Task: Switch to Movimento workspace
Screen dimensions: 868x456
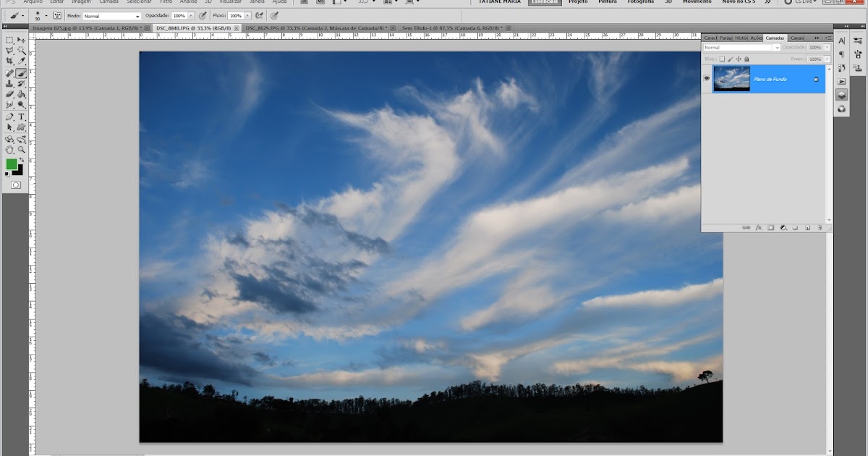Action: (x=697, y=2)
